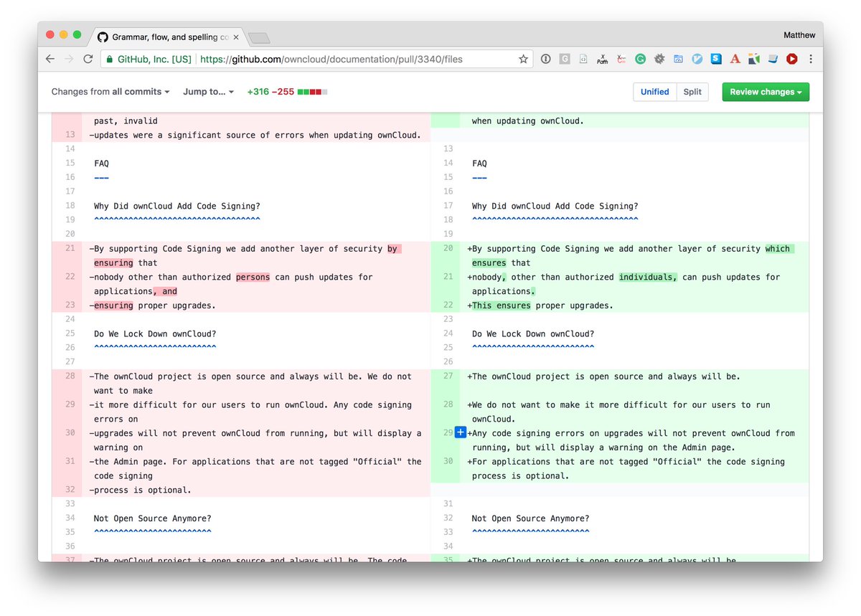Click the GitHub favicon on the tab
The image size is (861, 616).
click(103, 37)
